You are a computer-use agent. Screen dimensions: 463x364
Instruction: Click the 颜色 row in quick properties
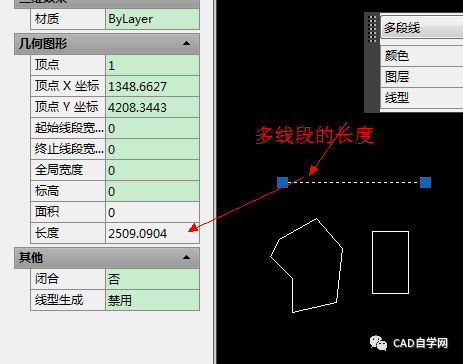(x=422, y=56)
